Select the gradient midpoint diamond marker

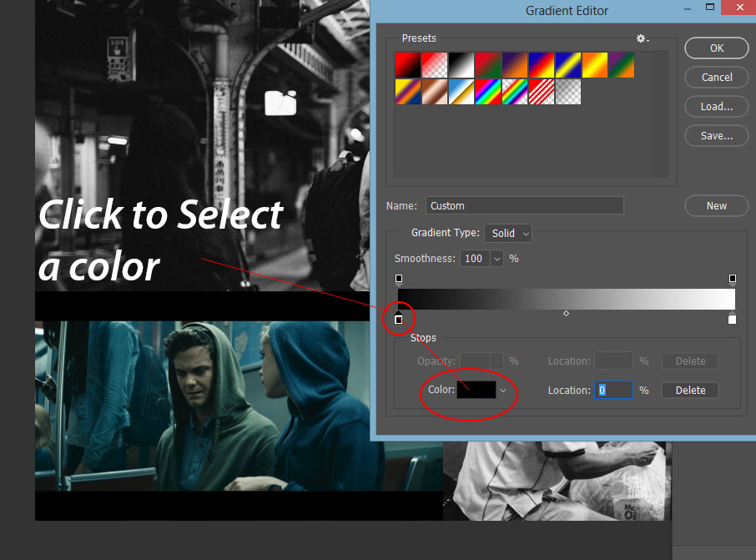566,313
